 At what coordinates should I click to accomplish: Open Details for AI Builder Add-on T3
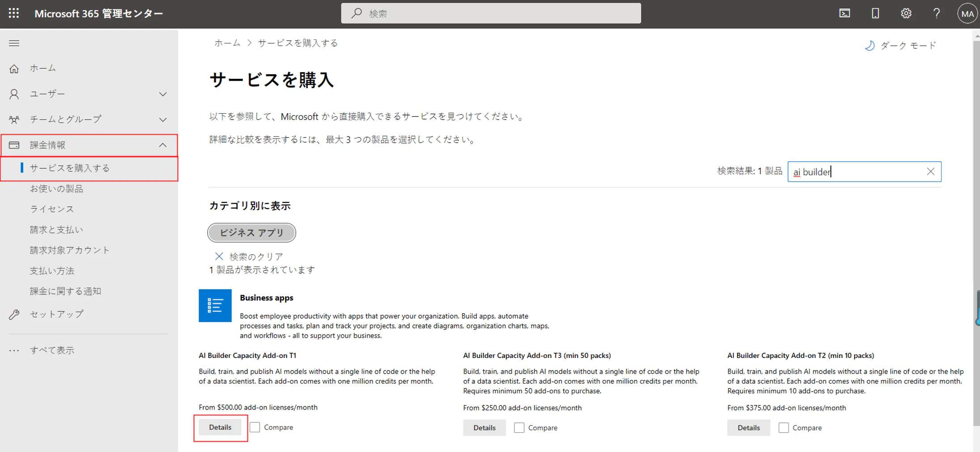coord(485,428)
